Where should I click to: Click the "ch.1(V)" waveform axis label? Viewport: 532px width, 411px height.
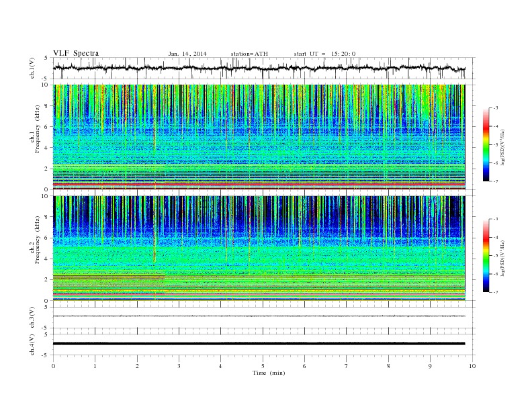[32, 68]
